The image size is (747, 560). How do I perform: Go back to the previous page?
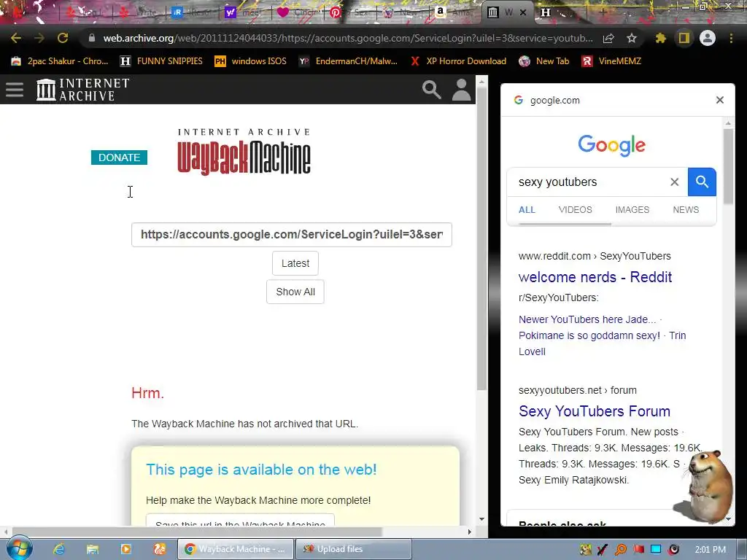tap(16, 38)
